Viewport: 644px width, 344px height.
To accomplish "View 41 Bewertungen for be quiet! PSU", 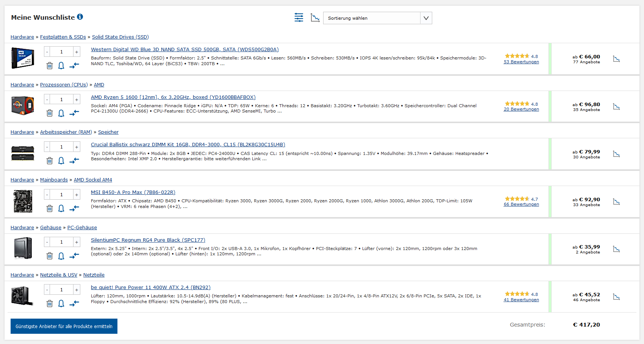I will (521, 300).
